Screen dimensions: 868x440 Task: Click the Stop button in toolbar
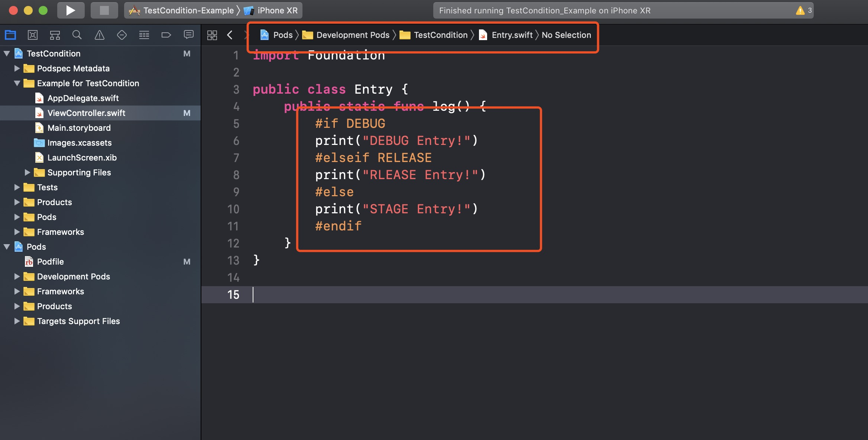tap(104, 10)
